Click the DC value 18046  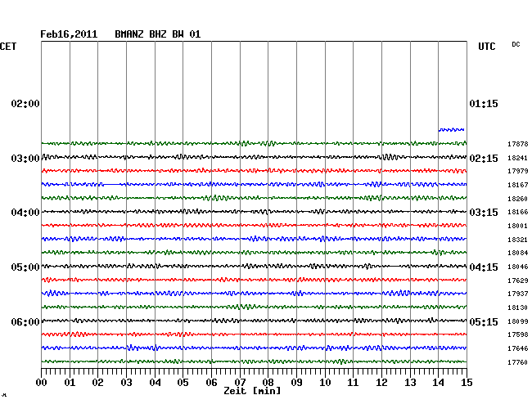click(x=518, y=267)
